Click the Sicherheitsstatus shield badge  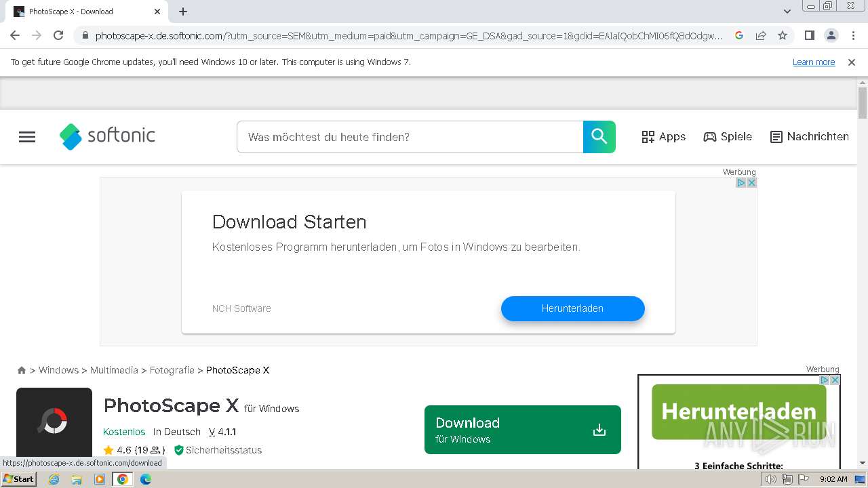click(218, 450)
